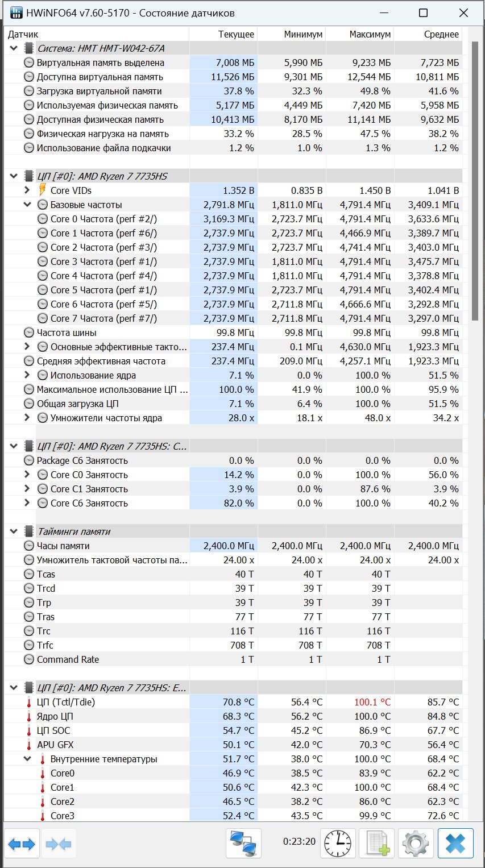Click the expand columns blue arrows icon
The height and width of the screenshot is (868, 485).
click(22, 843)
